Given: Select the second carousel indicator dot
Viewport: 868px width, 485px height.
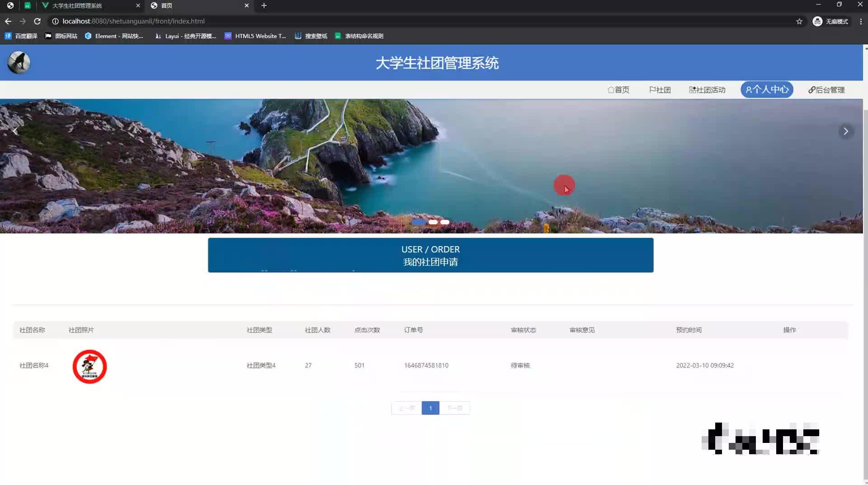Looking at the screenshot, I should [x=433, y=222].
